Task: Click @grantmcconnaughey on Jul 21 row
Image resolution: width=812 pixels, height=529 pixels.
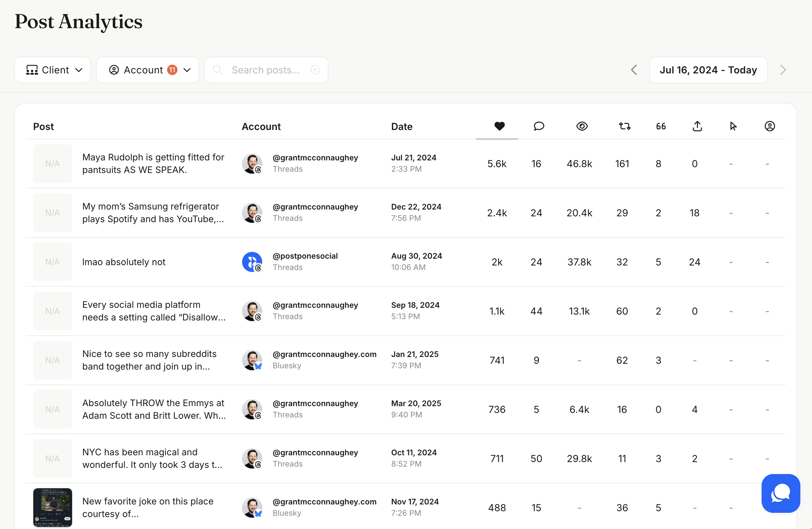Action: [x=315, y=158]
